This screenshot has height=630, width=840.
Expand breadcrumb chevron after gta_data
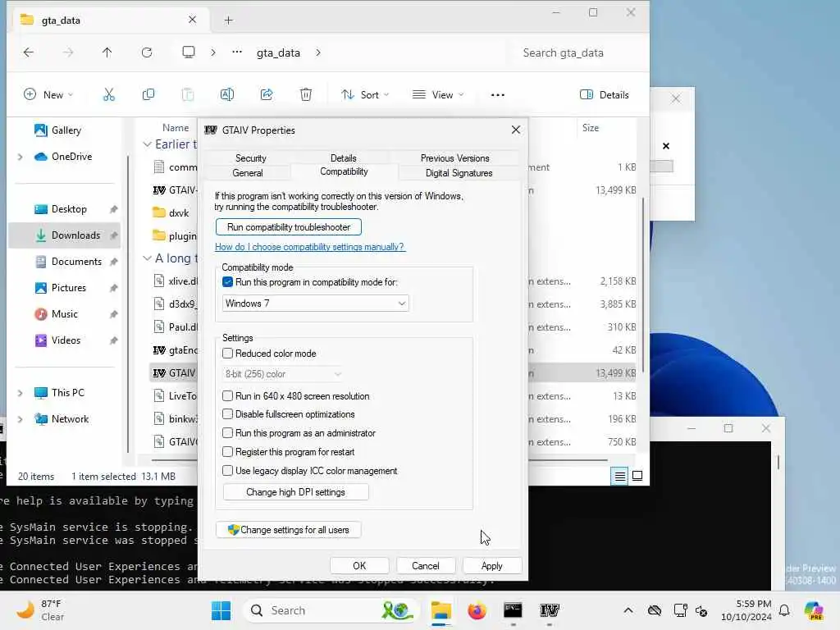318,52
